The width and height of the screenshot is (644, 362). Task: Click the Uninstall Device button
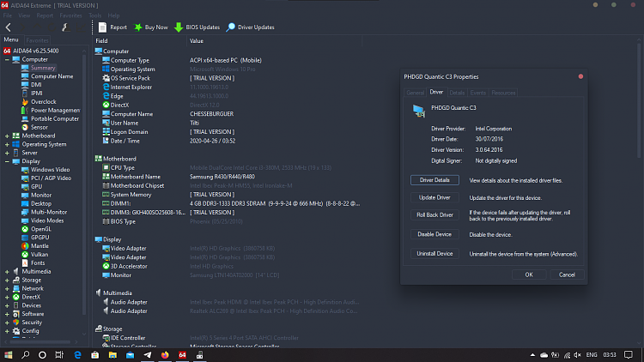point(434,254)
